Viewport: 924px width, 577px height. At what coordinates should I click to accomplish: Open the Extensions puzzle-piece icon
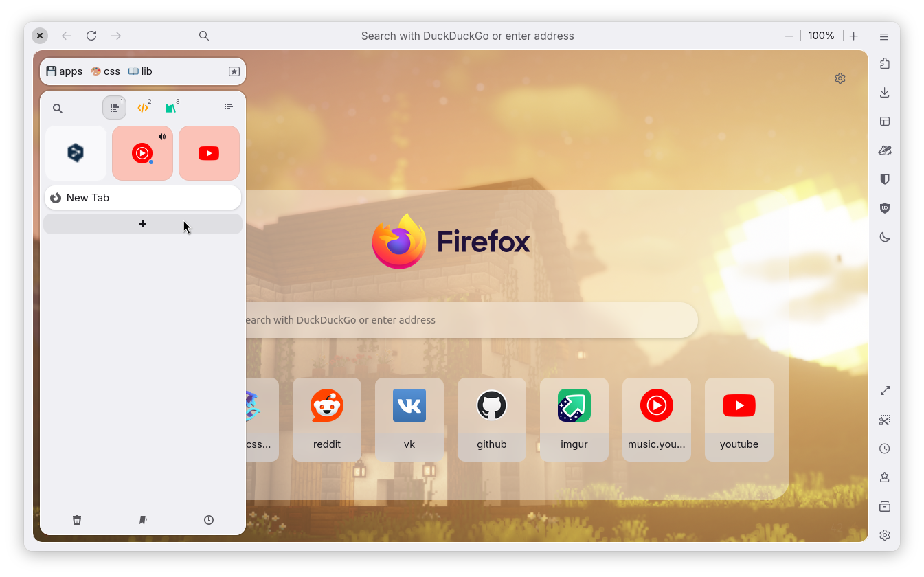pos(885,63)
